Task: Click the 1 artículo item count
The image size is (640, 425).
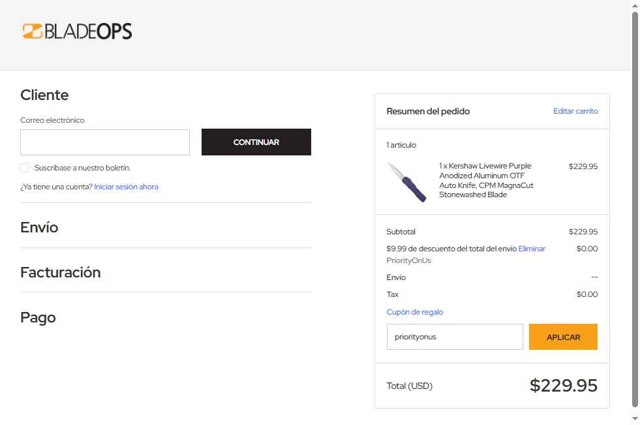Action: (x=401, y=145)
